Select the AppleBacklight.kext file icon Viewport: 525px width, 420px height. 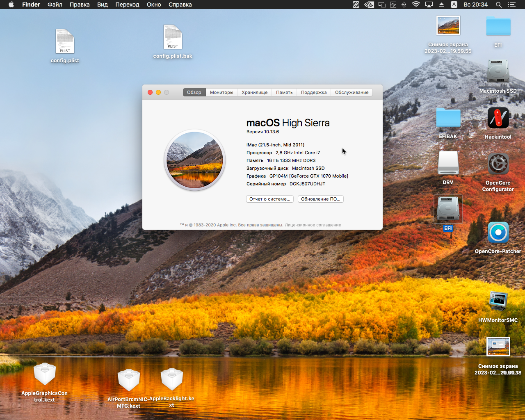[x=171, y=379]
